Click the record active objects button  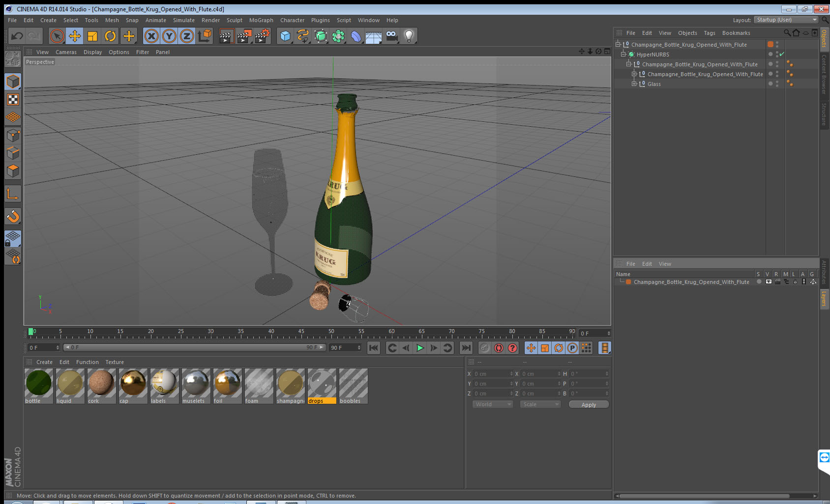pyautogui.click(x=484, y=348)
